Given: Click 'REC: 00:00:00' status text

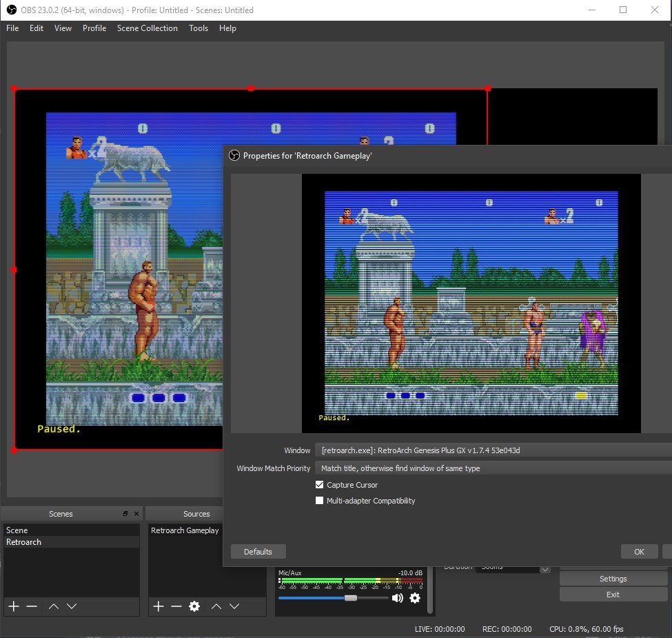Looking at the screenshot, I should tap(507, 629).
